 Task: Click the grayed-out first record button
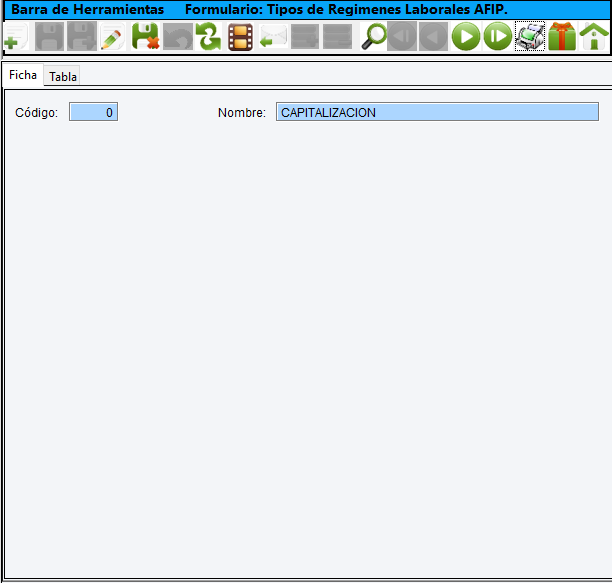pos(402,37)
